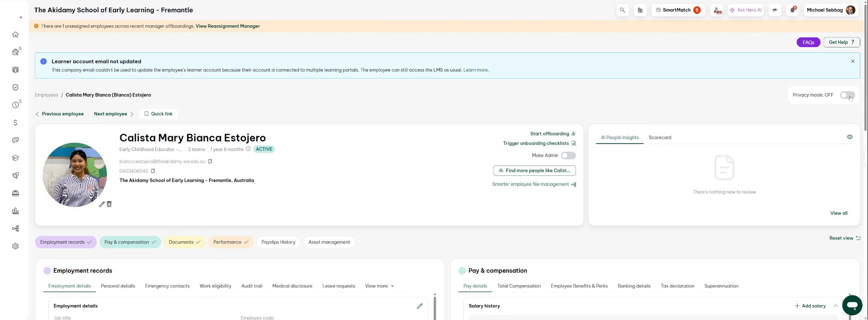The image size is (868, 320).
Task: Enable the Asset management section chip
Action: point(329,242)
